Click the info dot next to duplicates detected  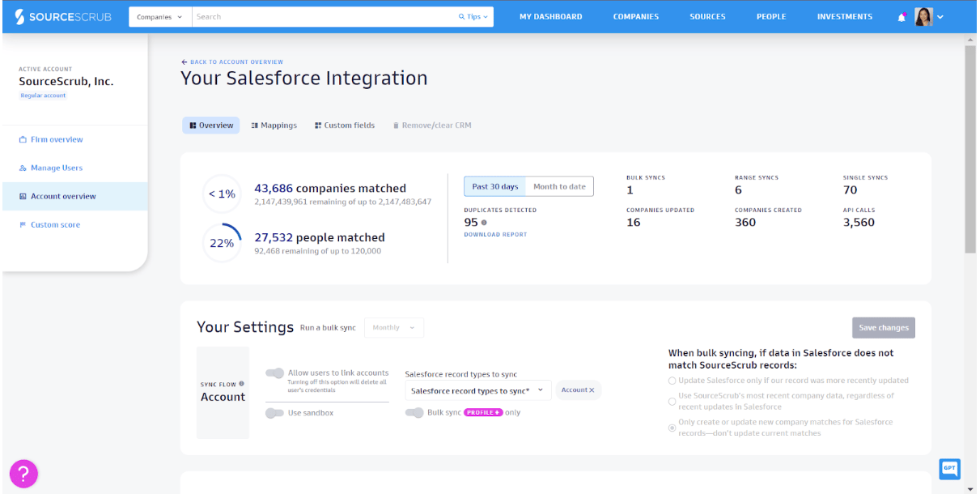(x=484, y=223)
